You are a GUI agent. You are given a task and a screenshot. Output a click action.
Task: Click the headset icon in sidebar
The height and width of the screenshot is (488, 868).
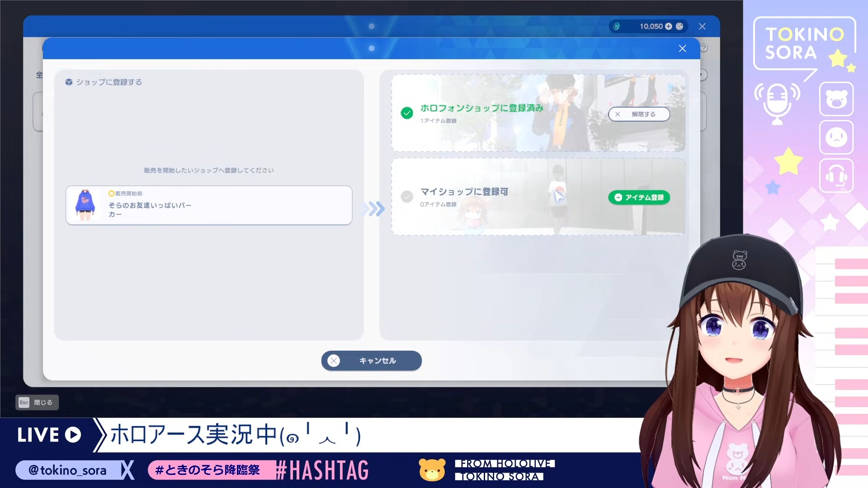pyautogui.click(x=836, y=176)
